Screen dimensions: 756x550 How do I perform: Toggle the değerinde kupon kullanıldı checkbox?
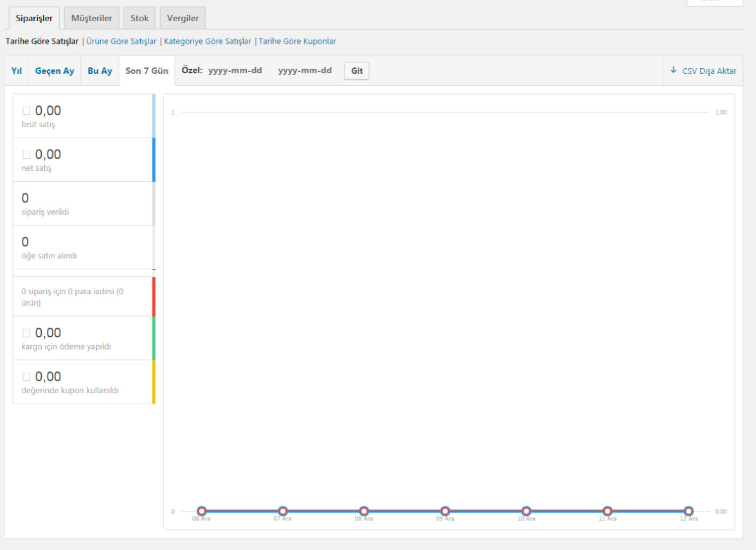[x=26, y=377]
